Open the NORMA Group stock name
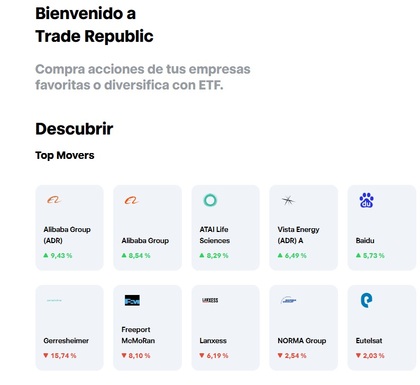Screen dimensions: 420x385 pyautogui.click(x=302, y=341)
